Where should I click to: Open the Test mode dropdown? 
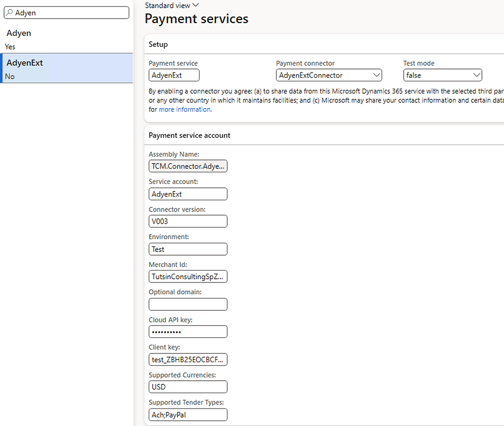tap(442, 75)
